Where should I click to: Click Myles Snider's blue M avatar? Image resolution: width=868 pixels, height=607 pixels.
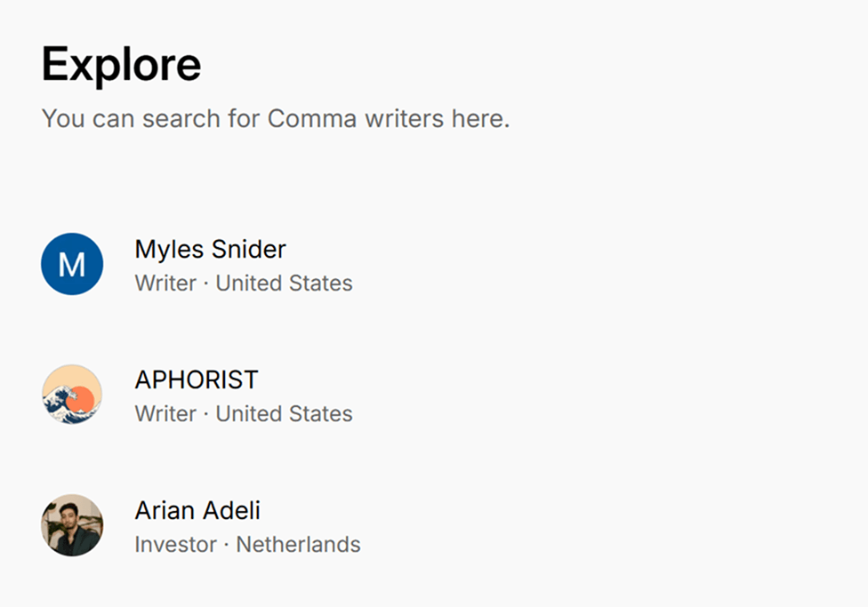point(72,264)
